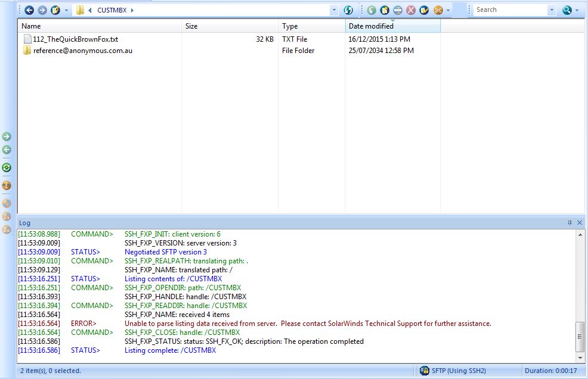The image size is (588, 379).
Task: Click the CUSTMBX breadcrumb label
Action: (112, 10)
